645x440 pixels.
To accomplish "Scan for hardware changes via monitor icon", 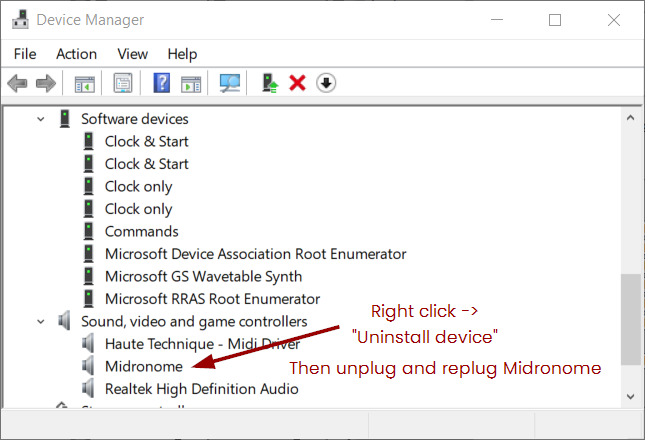I will coord(230,83).
